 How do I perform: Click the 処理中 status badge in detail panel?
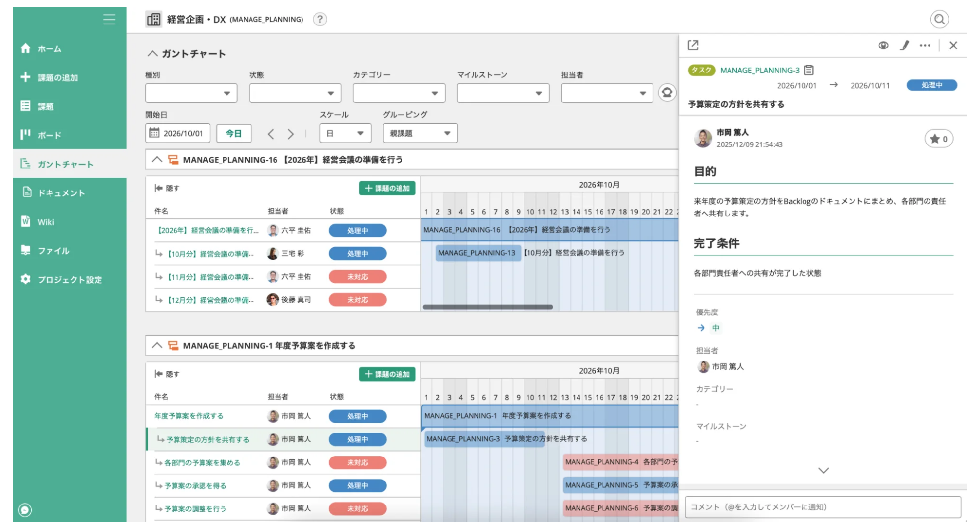coord(931,85)
